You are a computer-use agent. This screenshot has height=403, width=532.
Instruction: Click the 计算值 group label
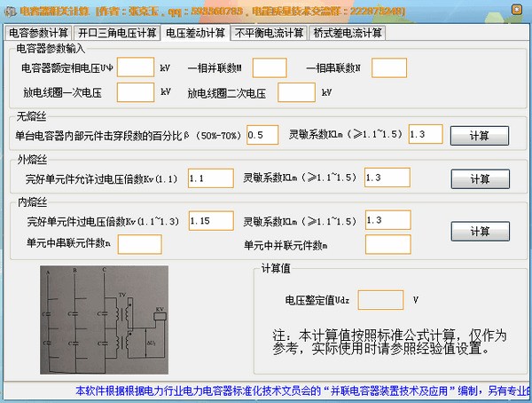276,269
